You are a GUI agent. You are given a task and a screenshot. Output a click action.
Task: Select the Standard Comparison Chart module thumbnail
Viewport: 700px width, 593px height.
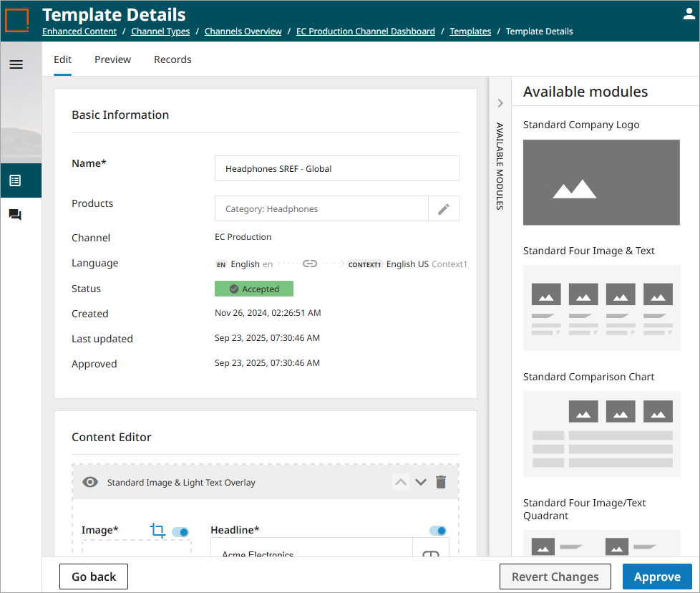point(601,434)
